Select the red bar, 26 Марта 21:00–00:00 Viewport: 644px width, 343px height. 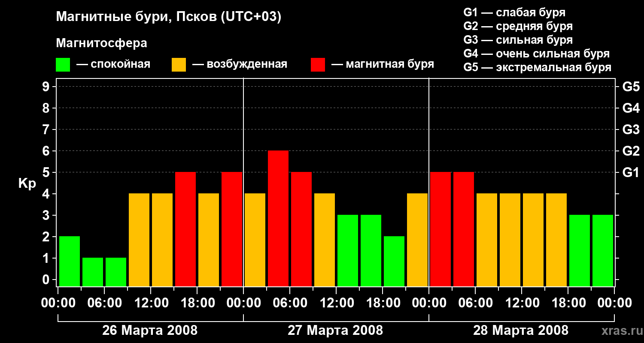[x=232, y=229]
